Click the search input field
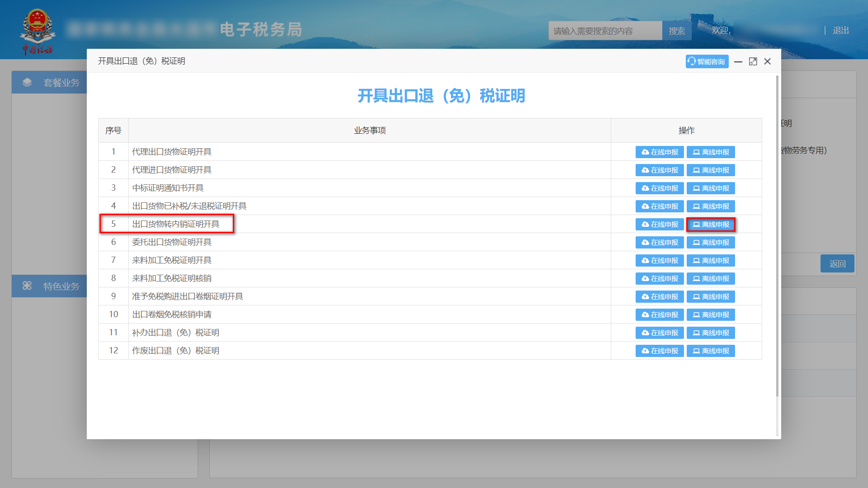The width and height of the screenshot is (868, 488). click(x=605, y=30)
